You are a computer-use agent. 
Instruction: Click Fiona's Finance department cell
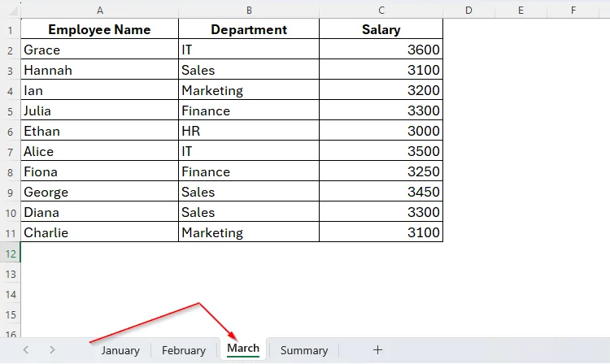[x=249, y=171]
